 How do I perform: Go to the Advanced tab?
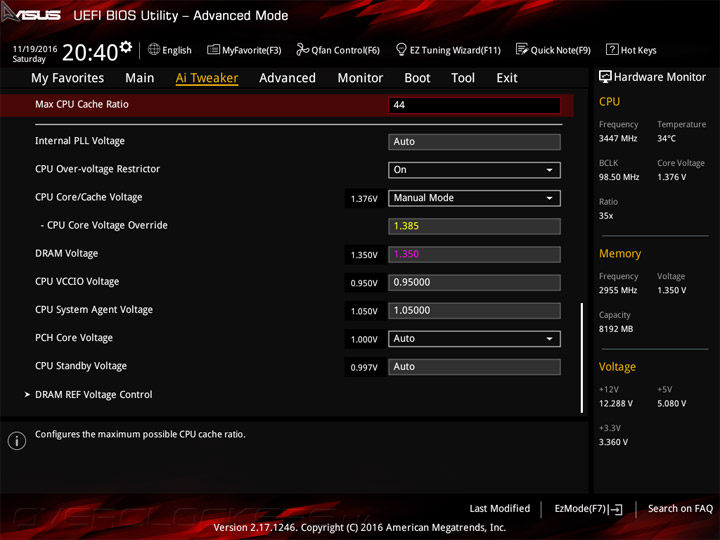[287, 78]
